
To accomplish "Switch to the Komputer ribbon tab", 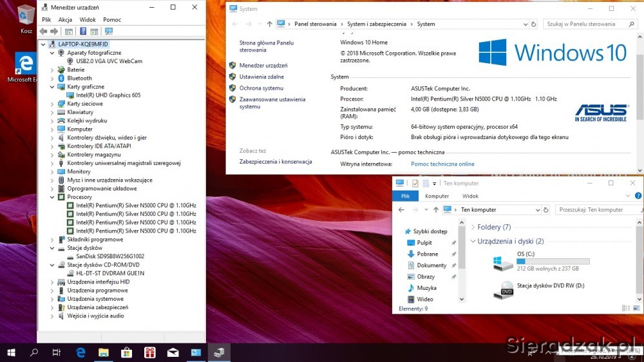I will pyautogui.click(x=437, y=196).
